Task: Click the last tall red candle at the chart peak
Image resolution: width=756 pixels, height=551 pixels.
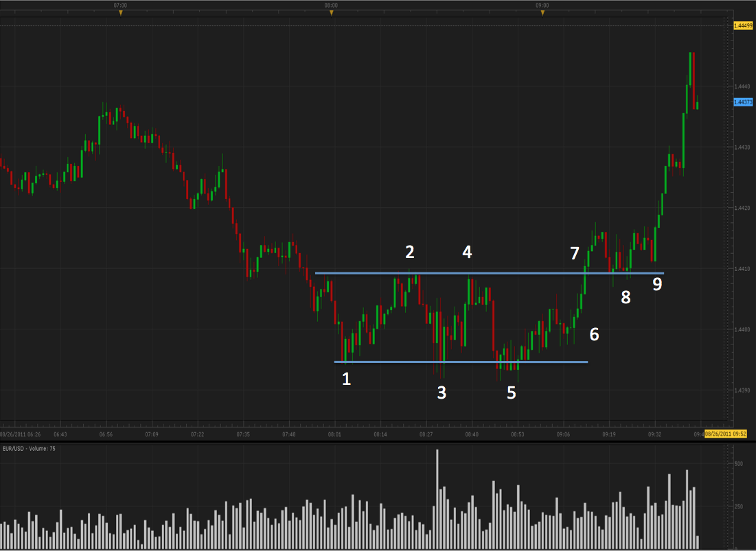Action: (x=694, y=81)
